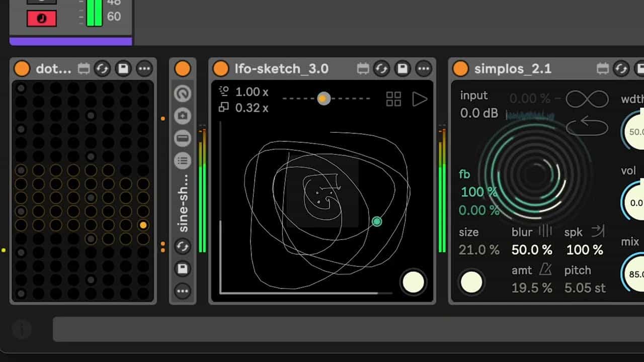Toggle the red Arm button with note icon
Screen dimensions: 644x362
click(x=41, y=19)
